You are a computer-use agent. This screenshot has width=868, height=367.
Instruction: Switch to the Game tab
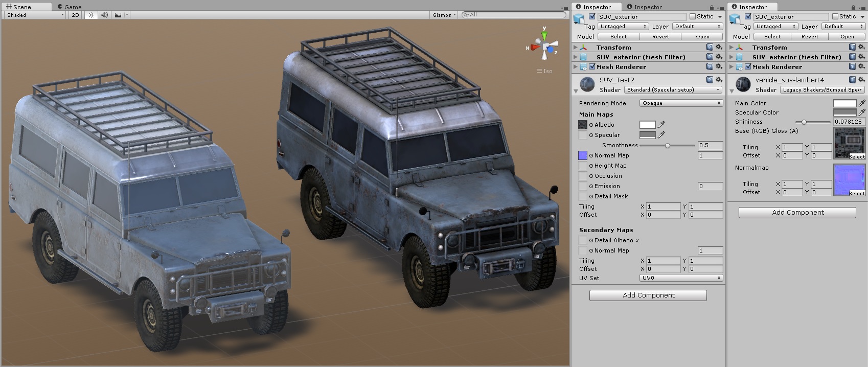[x=70, y=7]
